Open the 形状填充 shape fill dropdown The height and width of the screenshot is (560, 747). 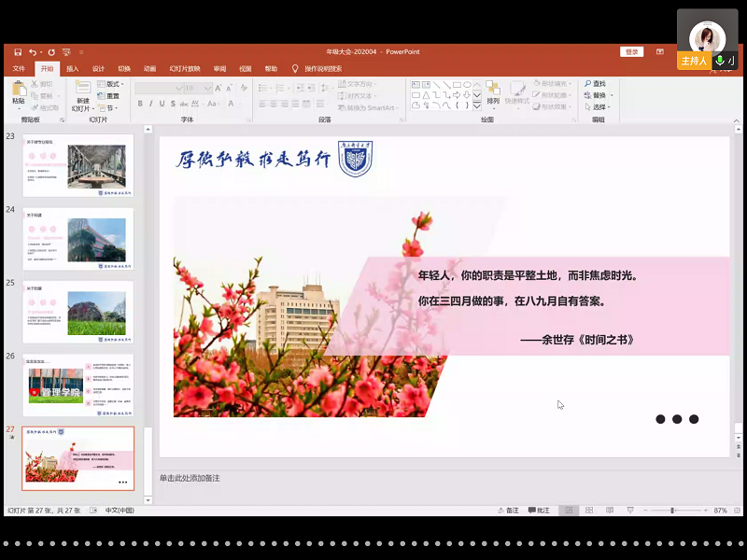coord(555,84)
